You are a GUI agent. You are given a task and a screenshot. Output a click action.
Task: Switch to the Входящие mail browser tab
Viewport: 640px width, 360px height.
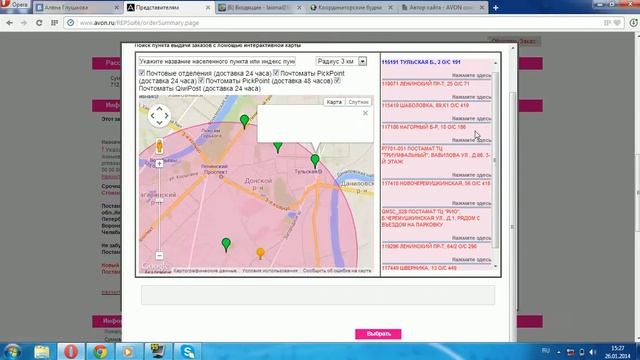point(260,7)
